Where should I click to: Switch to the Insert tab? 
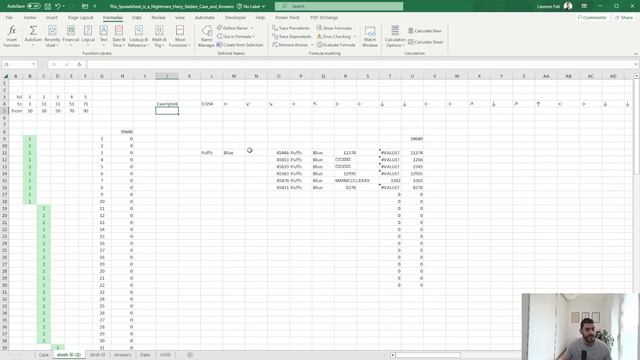pyautogui.click(x=52, y=18)
